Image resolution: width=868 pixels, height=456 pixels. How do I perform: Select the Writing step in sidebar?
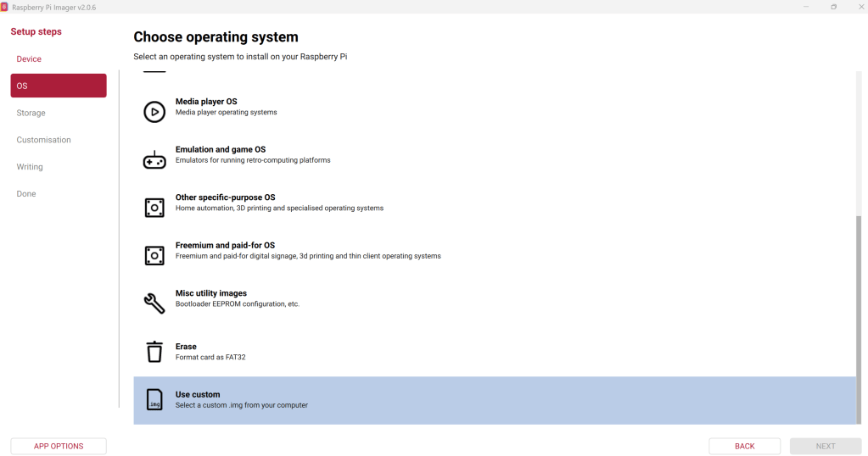click(x=30, y=167)
